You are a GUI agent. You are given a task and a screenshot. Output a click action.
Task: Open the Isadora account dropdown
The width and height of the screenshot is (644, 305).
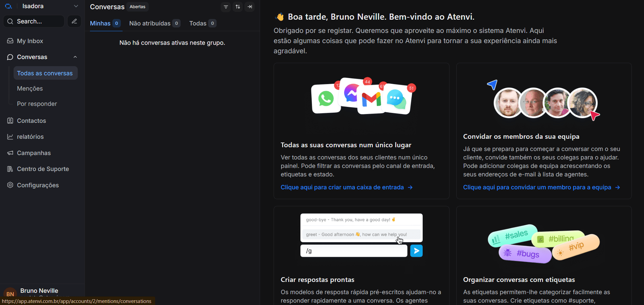tap(50, 6)
